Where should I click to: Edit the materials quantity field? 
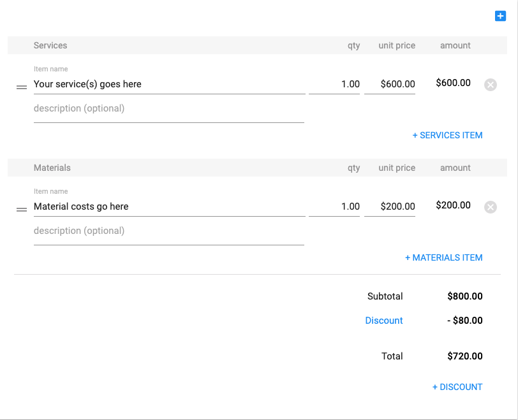tap(334, 206)
